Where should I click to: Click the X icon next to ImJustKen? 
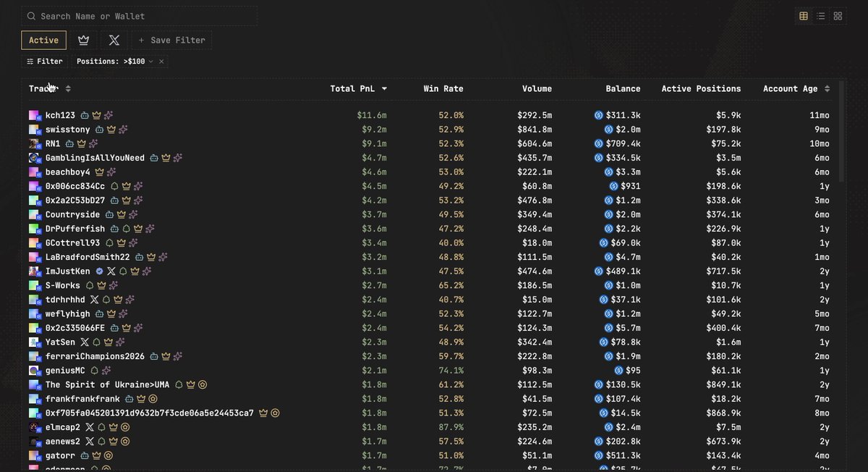click(x=111, y=271)
